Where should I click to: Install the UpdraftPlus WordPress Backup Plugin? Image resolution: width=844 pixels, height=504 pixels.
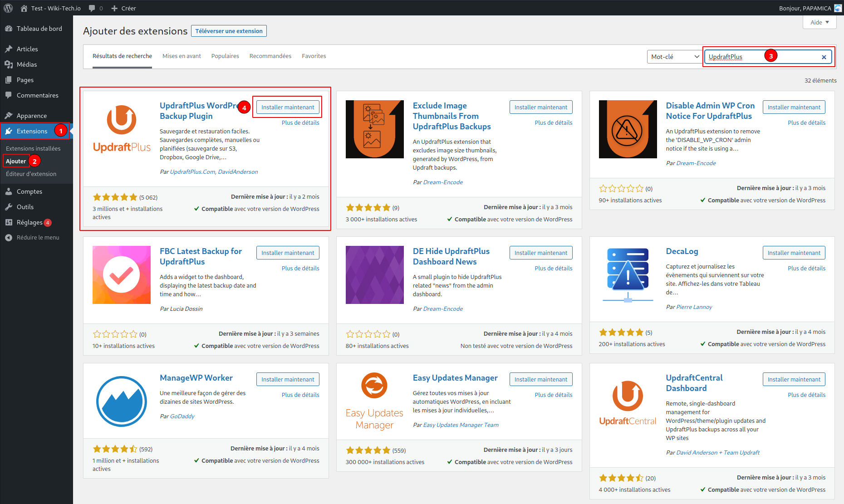pyautogui.click(x=287, y=108)
